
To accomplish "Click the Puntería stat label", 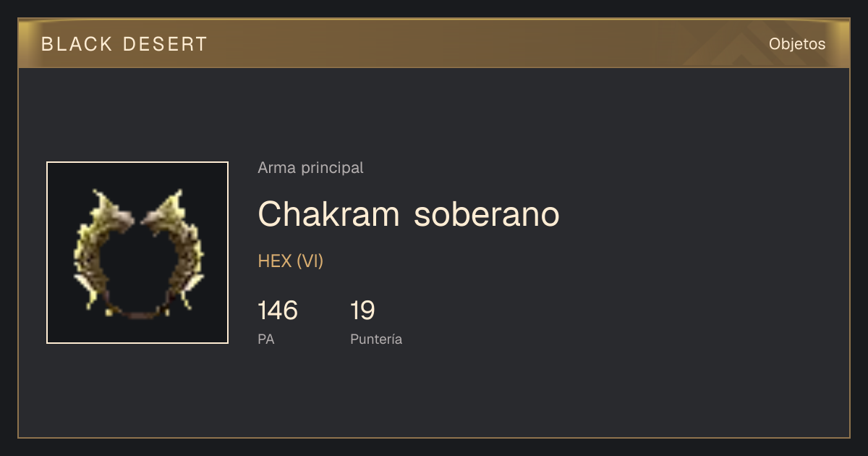I will [376, 339].
